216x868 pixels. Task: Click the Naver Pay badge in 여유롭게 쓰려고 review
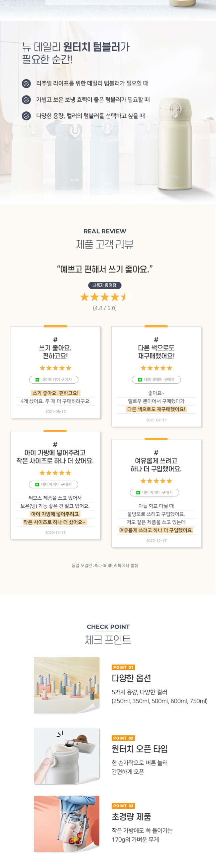click(x=155, y=492)
